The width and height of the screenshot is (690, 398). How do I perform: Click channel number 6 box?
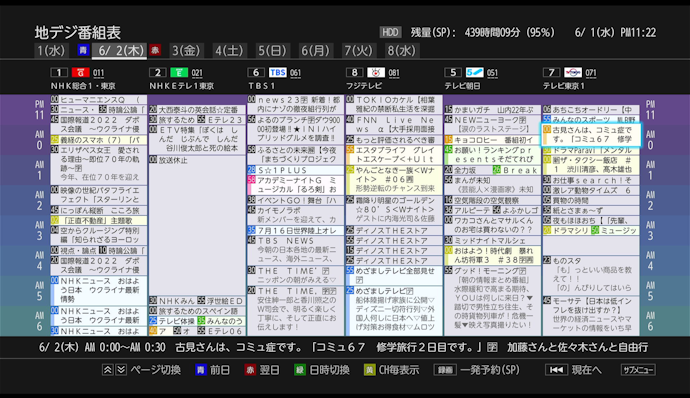click(256, 72)
